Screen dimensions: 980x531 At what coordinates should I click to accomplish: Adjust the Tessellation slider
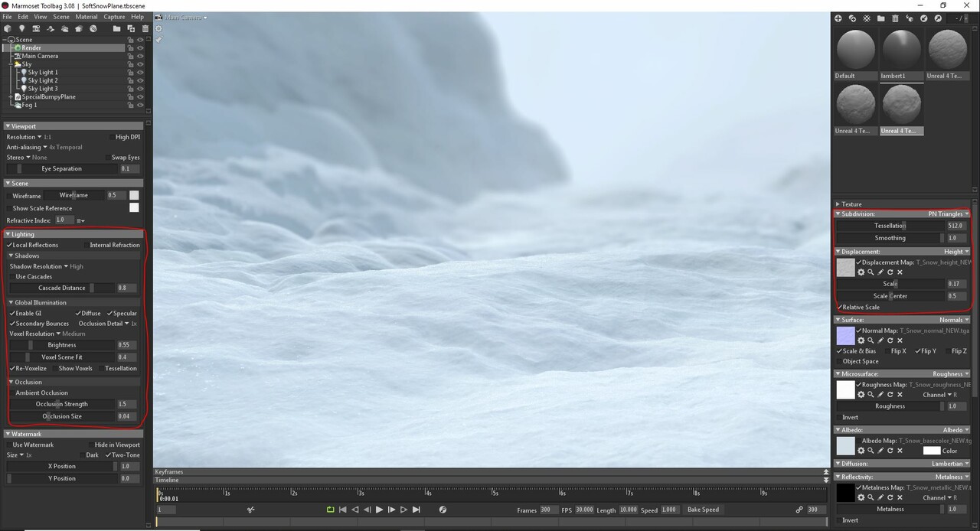[x=890, y=226]
